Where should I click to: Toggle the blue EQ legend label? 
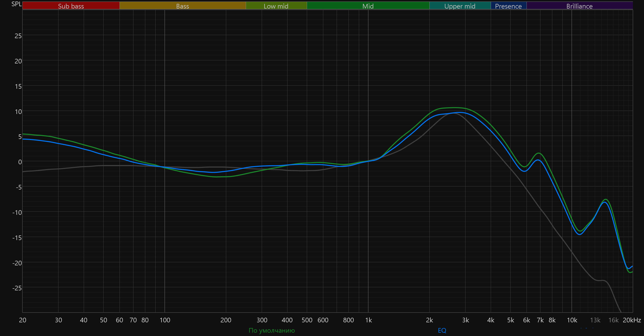coord(442,330)
